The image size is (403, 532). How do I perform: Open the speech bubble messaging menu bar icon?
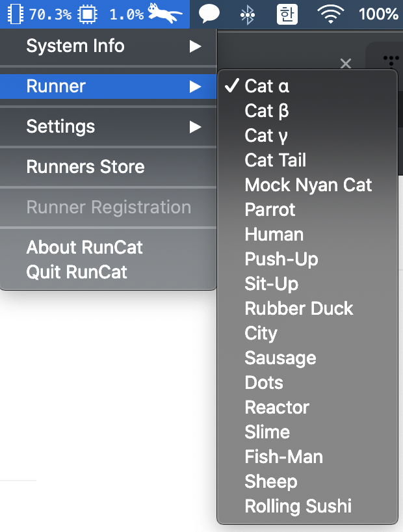[x=209, y=14]
